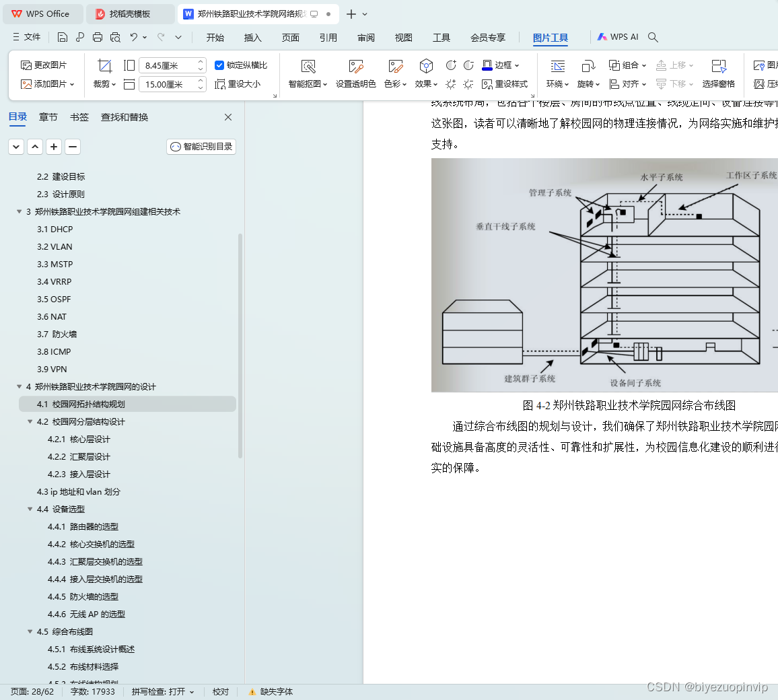Image resolution: width=778 pixels, height=700 pixels.
Task: Click 更改图片 (Change Picture)
Action: (x=44, y=65)
